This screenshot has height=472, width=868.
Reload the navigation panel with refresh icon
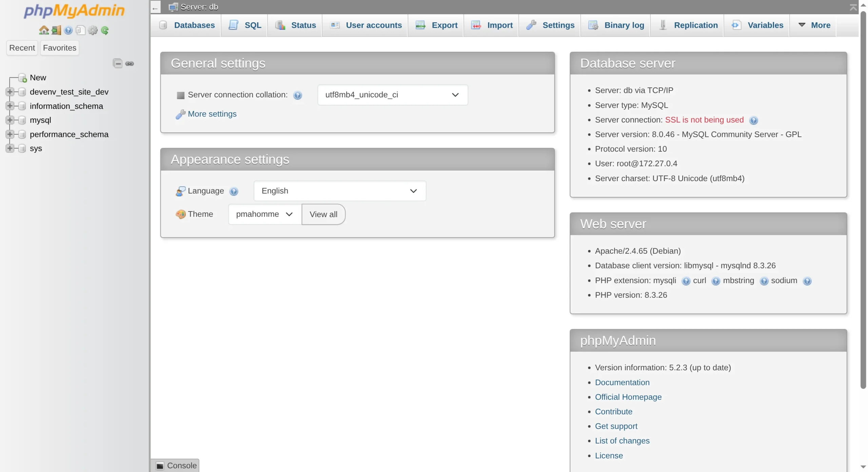[x=105, y=30]
